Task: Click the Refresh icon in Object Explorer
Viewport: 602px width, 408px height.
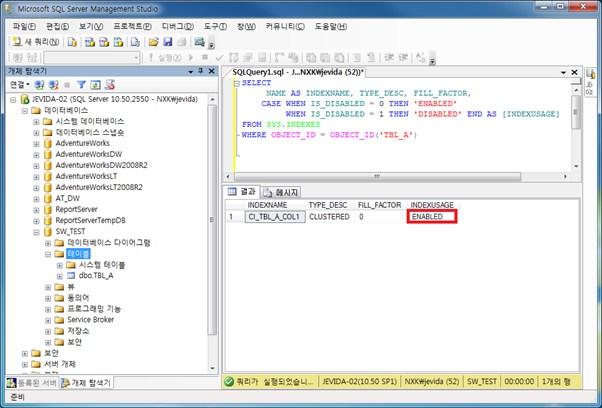Action: point(95,84)
